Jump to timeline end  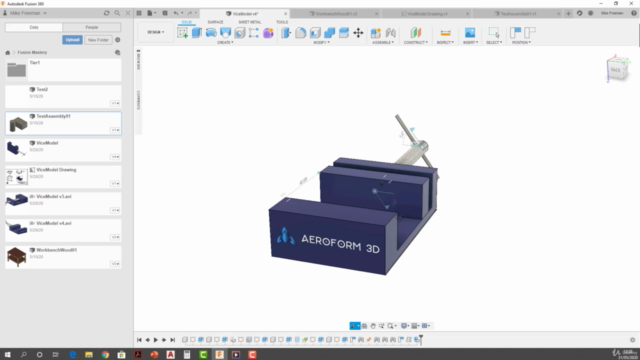(173, 340)
